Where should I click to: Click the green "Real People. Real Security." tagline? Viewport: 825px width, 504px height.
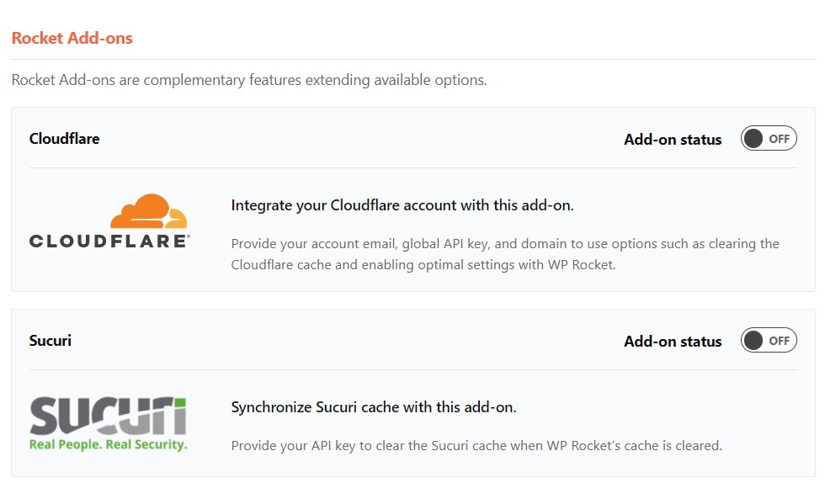pyautogui.click(x=108, y=444)
